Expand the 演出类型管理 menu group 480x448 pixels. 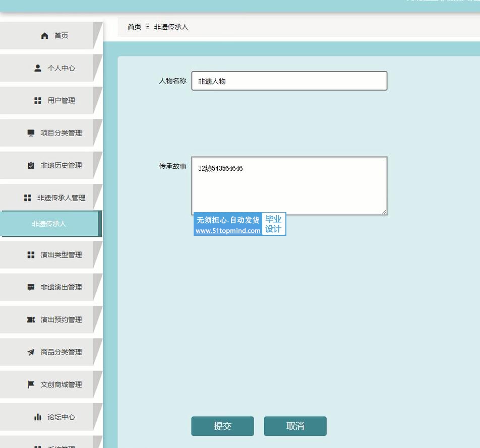pyautogui.click(x=55, y=255)
